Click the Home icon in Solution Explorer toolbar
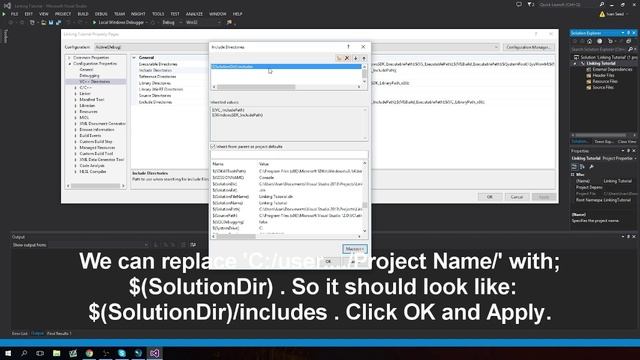Image resolution: width=640 pixels, height=360 pixels. pyautogui.click(x=589, y=41)
